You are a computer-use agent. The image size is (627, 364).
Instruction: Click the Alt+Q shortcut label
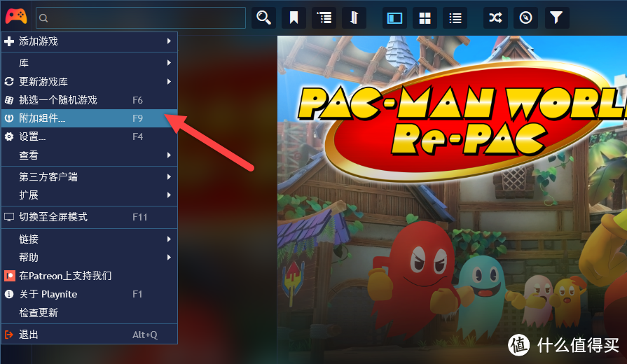[x=145, y=335]
